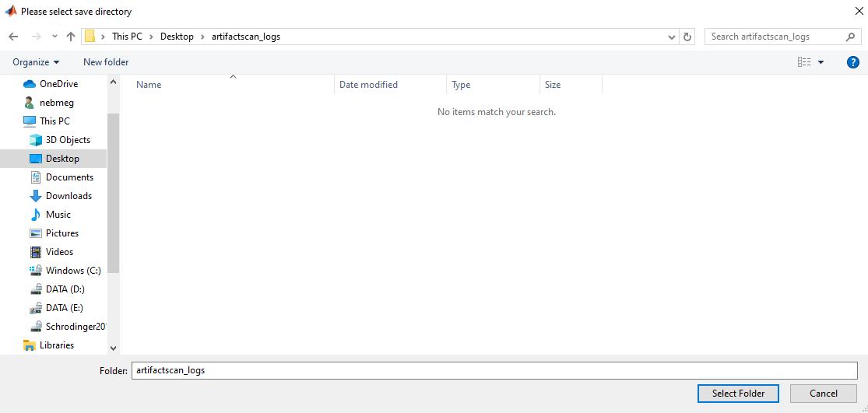Select Desktop in navigation pane
Screen dimensions: 868x413
pos(62,159)
